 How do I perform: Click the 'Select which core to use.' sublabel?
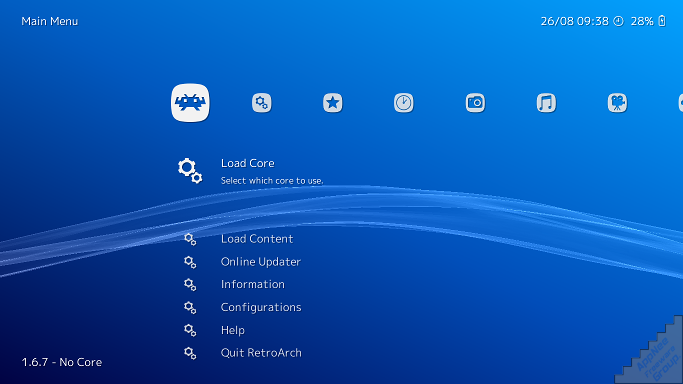pyautogui.click(x=272, y=181)
